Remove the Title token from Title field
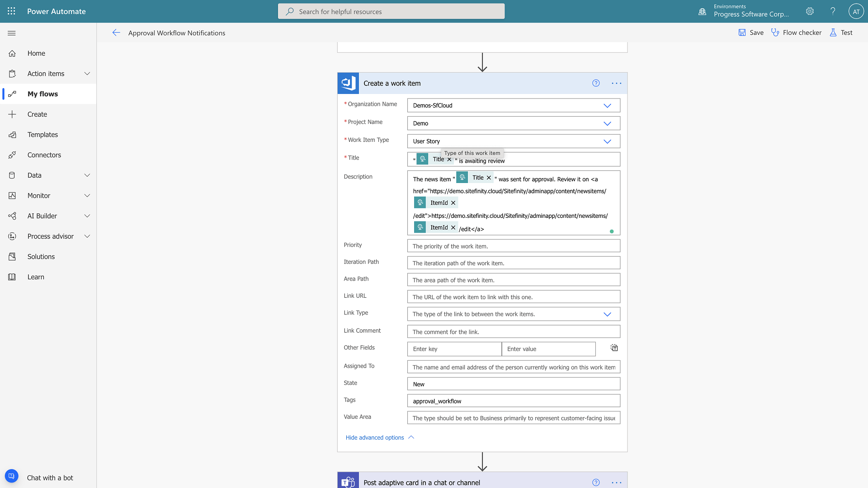This screenshot has width=868, height=488. click(449, 160)
